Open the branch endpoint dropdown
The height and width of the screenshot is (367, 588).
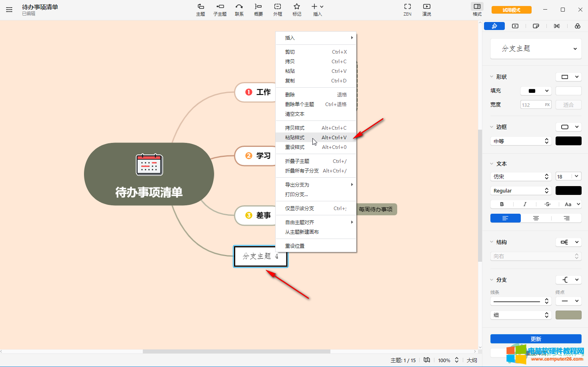(568, 301)
